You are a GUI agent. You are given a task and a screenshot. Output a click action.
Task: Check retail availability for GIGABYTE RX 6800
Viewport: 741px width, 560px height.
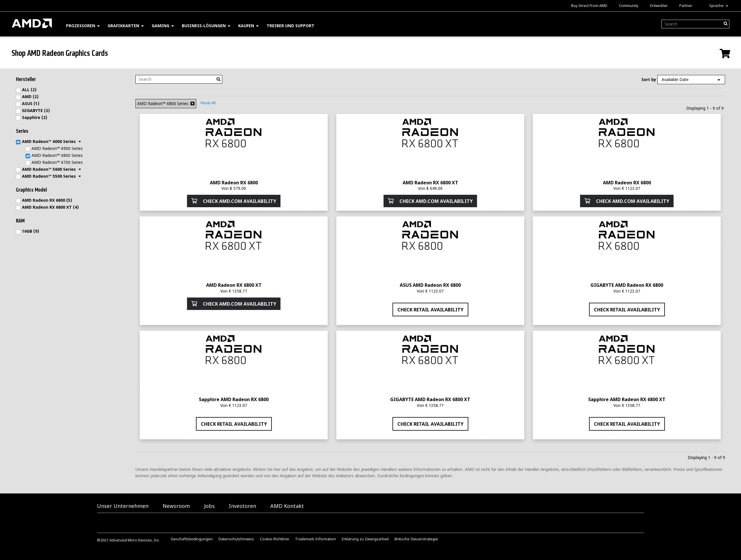[x=626, y=309]
